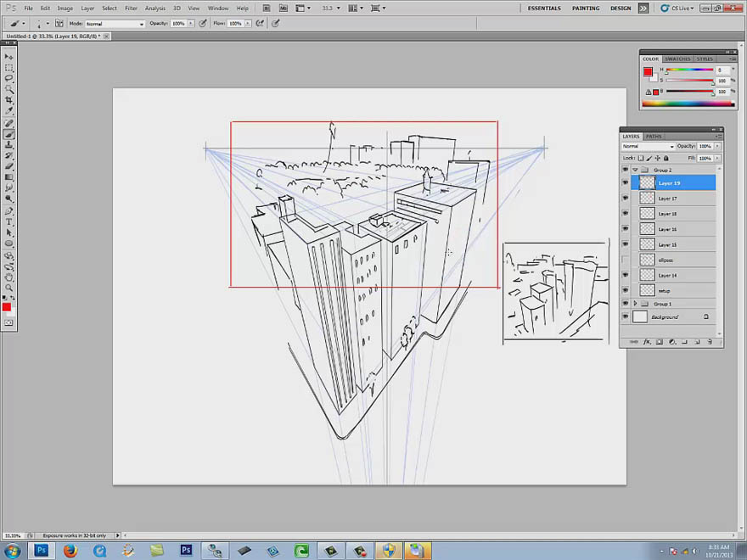Create new adjustment layer
747x560 pixels.
click(672, 342)
